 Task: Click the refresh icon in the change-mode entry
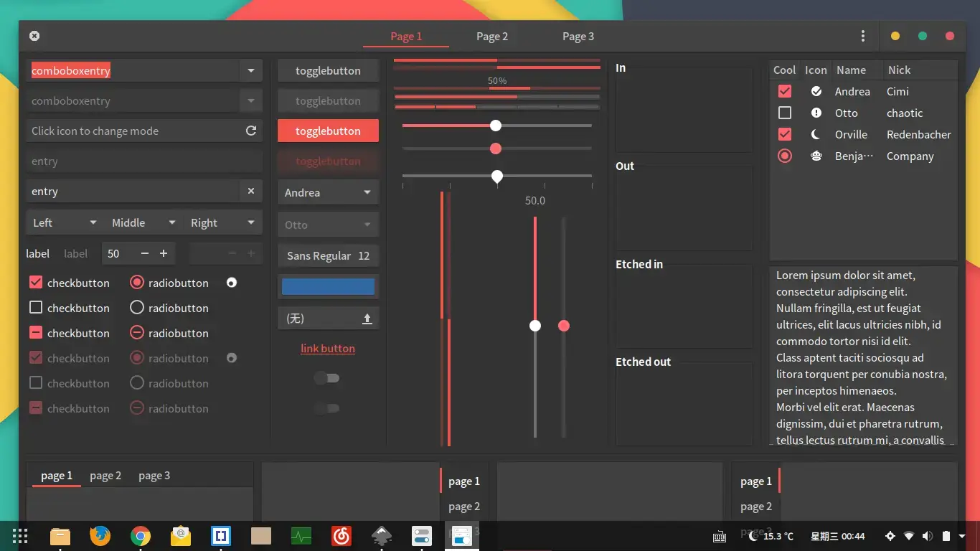pyautogui.click(x=250, y=131)
